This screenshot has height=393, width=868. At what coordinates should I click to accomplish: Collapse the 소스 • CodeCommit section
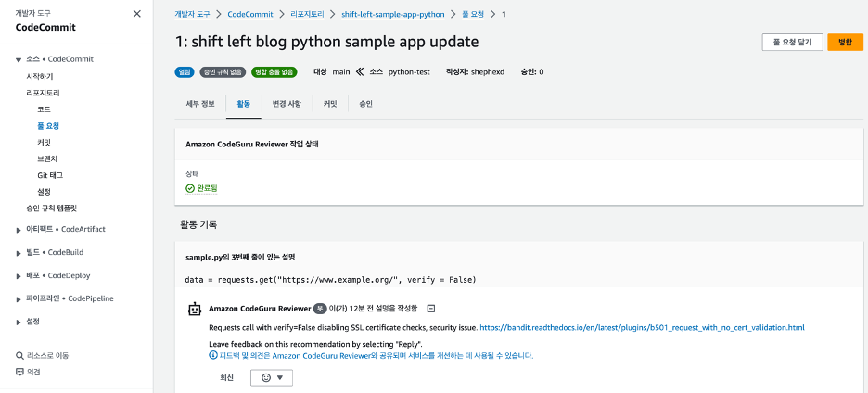(x=19, y=59)
